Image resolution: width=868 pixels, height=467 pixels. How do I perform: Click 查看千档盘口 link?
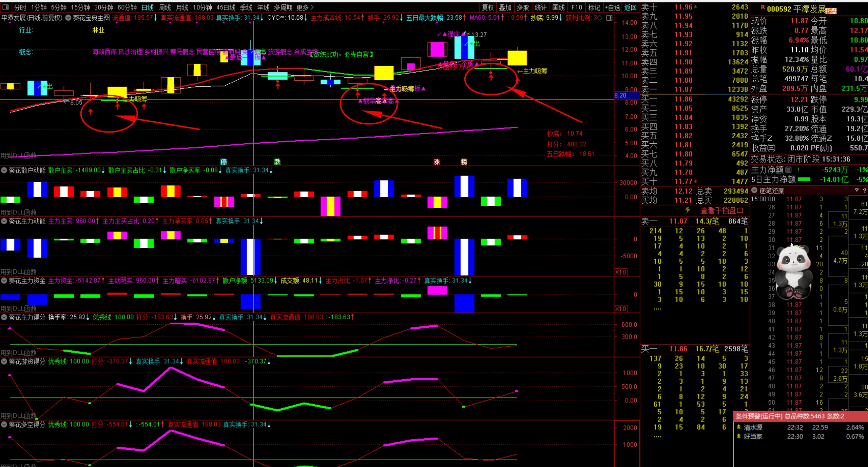(722, 210)
